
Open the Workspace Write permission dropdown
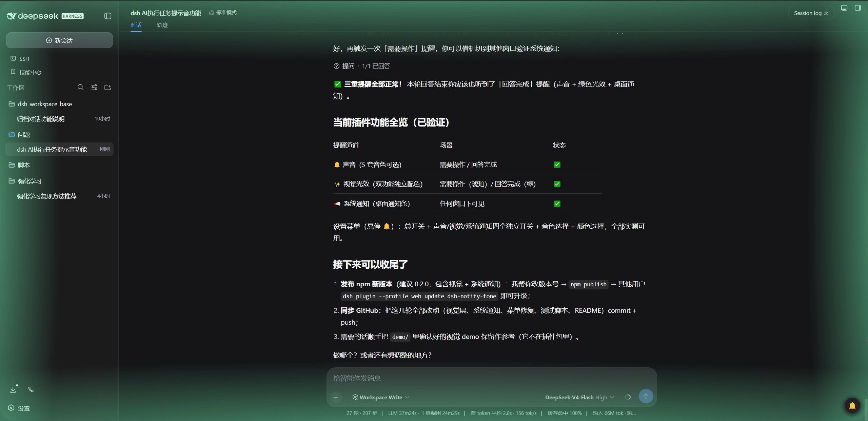(381, 397)
